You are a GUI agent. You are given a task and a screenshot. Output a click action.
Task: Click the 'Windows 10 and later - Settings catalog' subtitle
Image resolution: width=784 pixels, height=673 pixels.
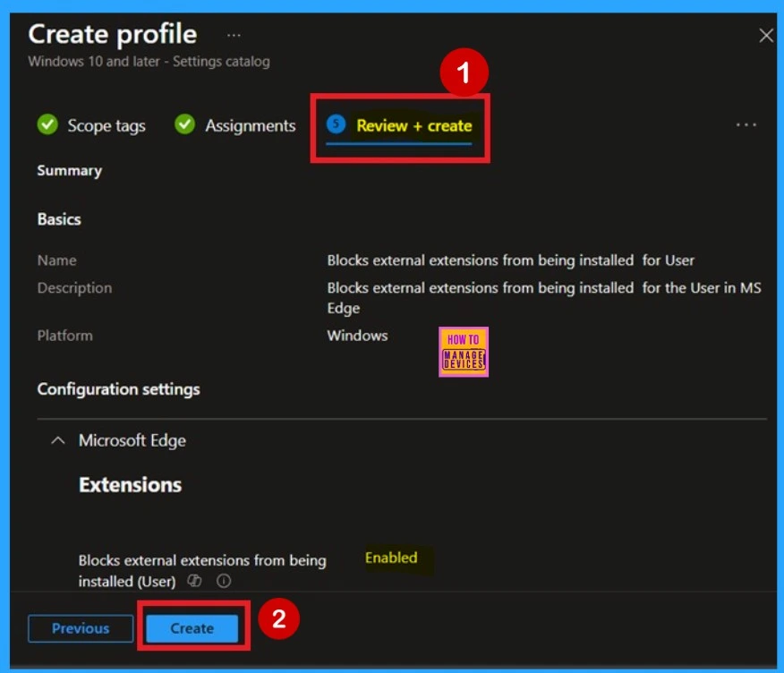149,62
